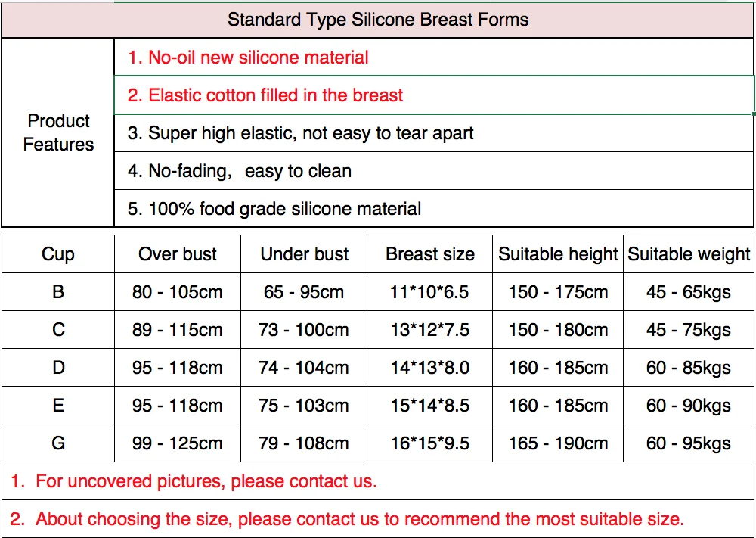Select the "Under bust" column header

[304, 254]
